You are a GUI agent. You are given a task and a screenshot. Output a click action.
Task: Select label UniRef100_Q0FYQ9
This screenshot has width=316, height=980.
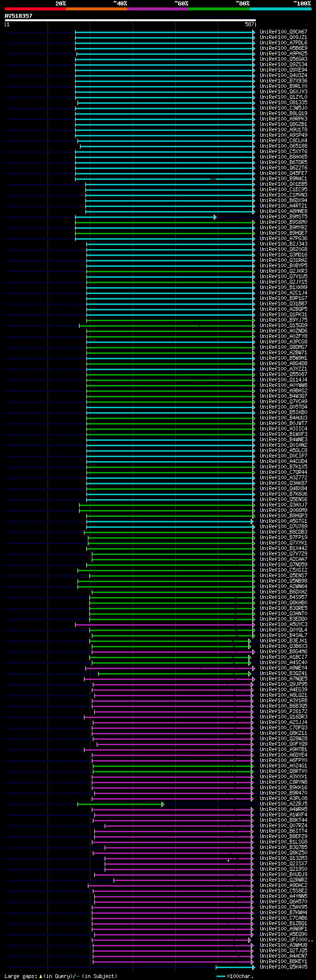[x=283, y=744]
